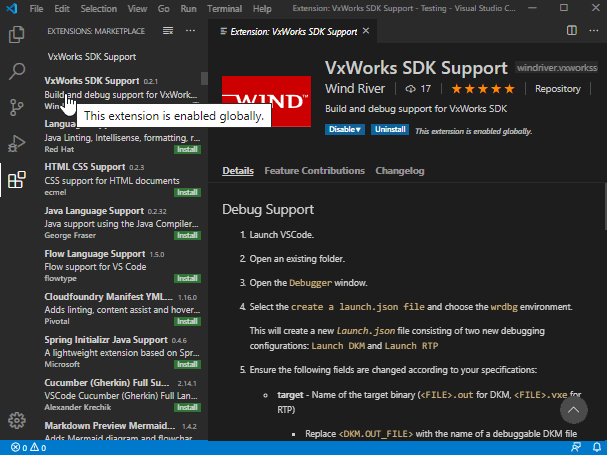Open notifications bell in status bar
607x455 pixels.
(597, 448)
